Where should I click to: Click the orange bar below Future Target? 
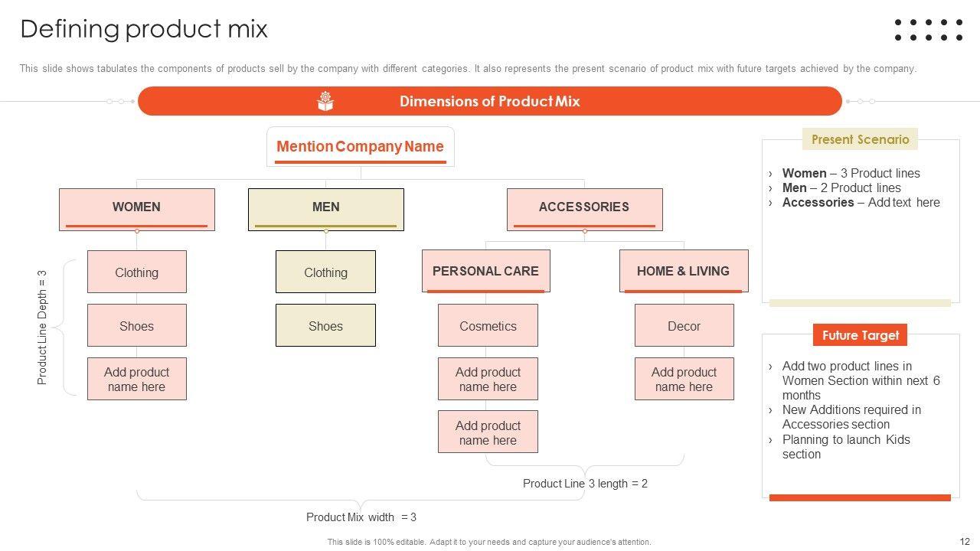click(860, 498)
